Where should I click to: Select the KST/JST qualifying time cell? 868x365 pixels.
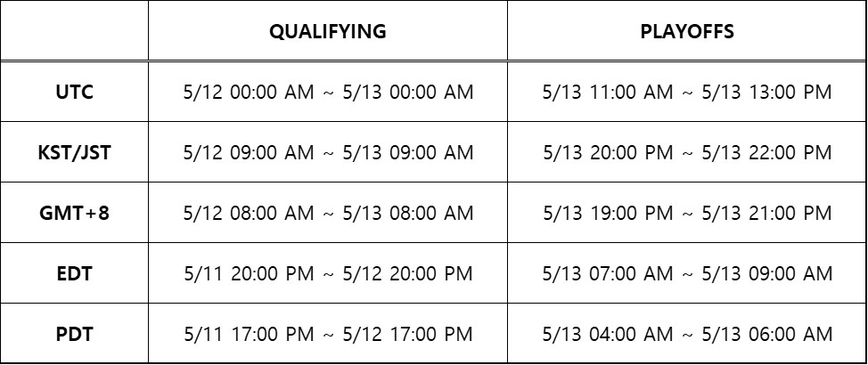pos(328,152)
